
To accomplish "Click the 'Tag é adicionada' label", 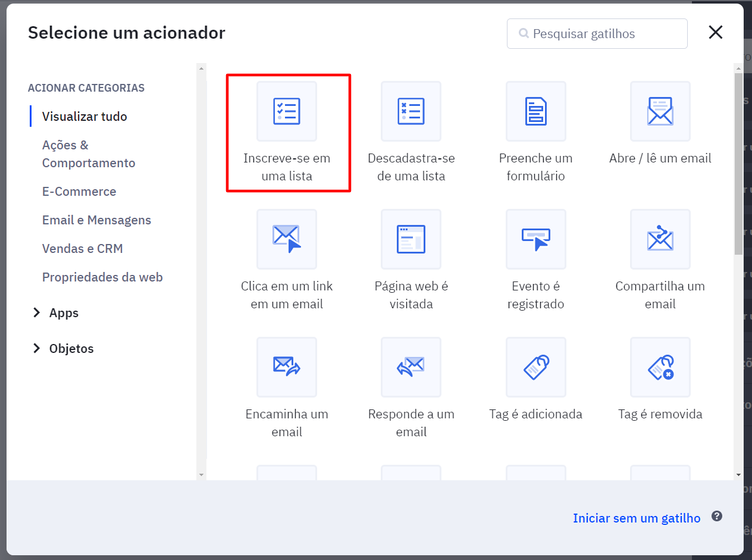I will click(536, 414).
